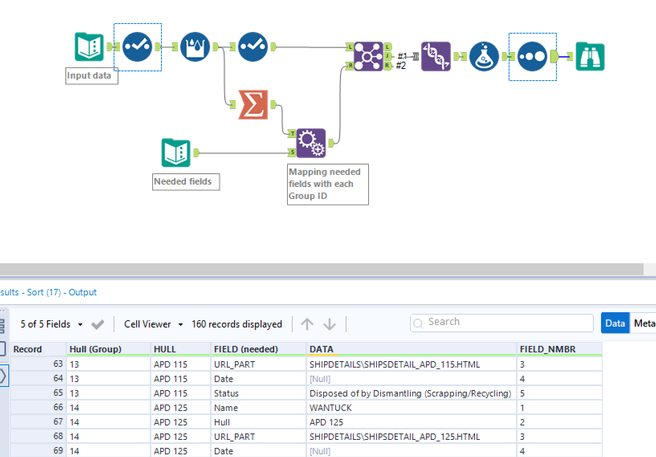Open the Cell Viewer dropdown
This screenshot has width=656, height=457.
tap(180, 324)
